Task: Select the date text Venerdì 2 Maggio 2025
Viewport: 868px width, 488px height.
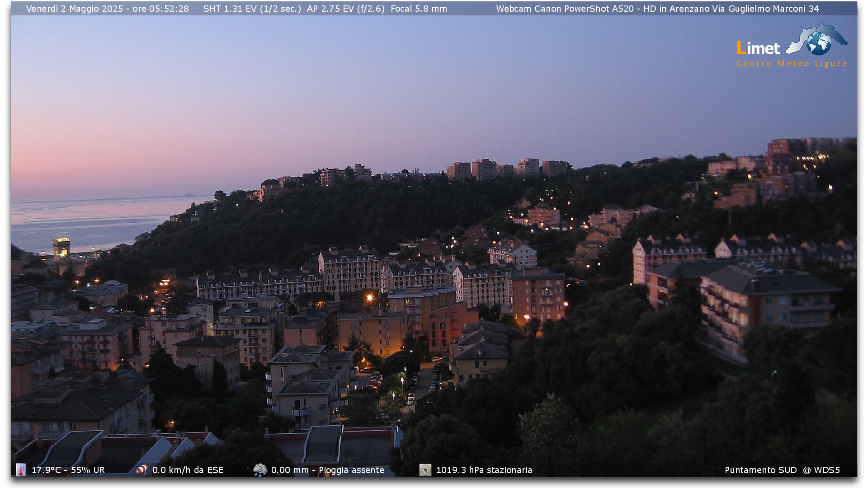Action: pyautogui.click(x=75, y=9)
